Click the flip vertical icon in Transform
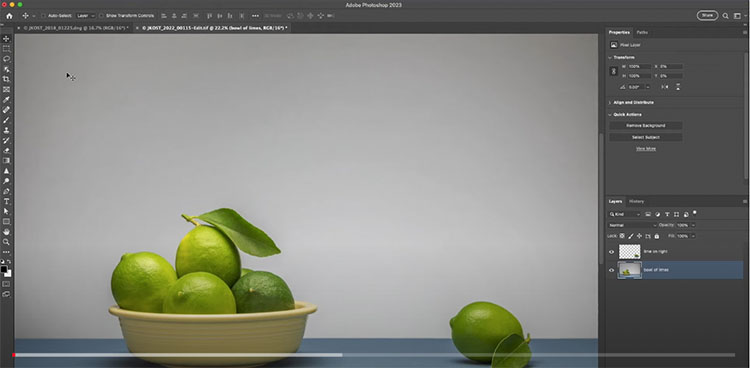 pos(678,87)
